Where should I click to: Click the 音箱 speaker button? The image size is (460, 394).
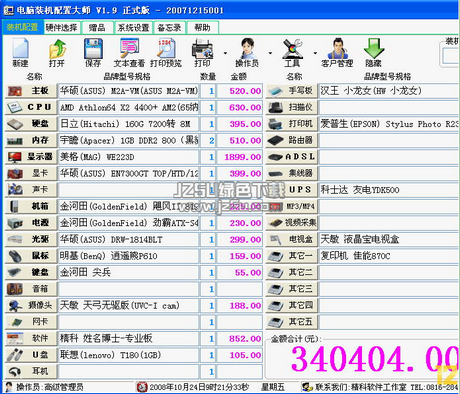click(31, 289)
